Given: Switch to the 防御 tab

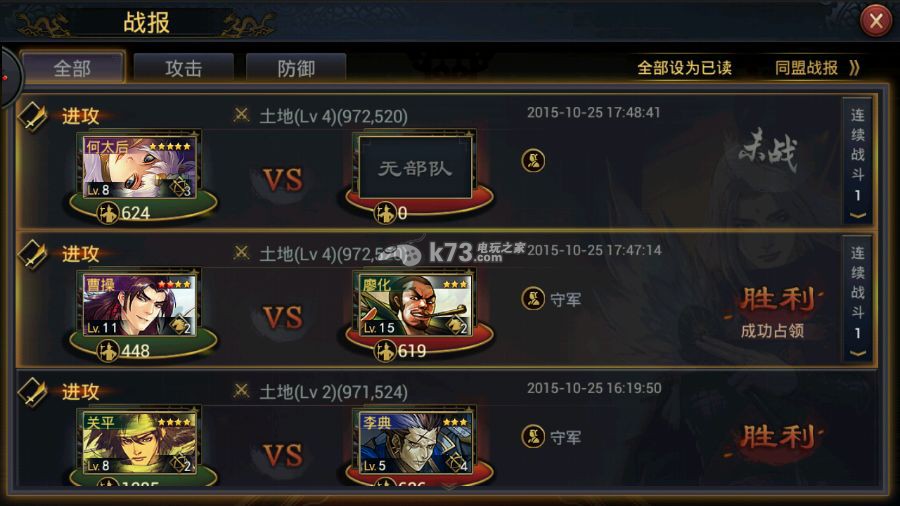Looking at the screenshot, I should 296,68.
